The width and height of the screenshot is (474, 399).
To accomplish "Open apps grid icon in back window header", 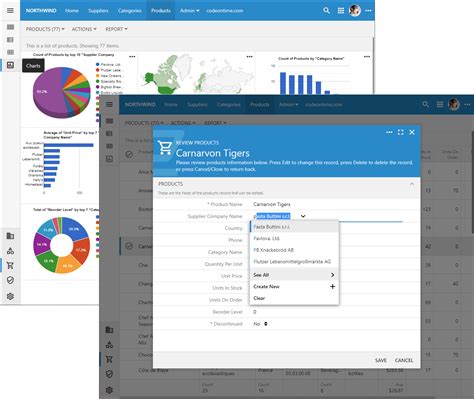I will [341, 11].
